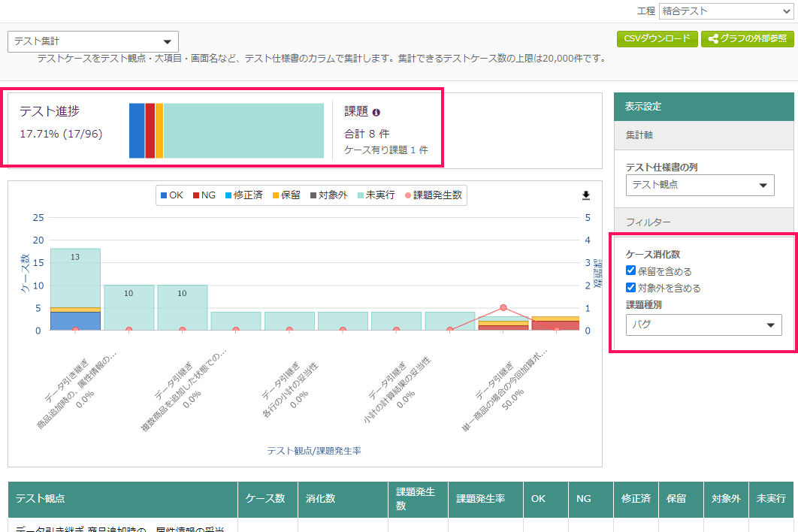This screenshot has width=798, height=532.
Task: Sort by 消化数 table header
Action: (x=343, y=499)
